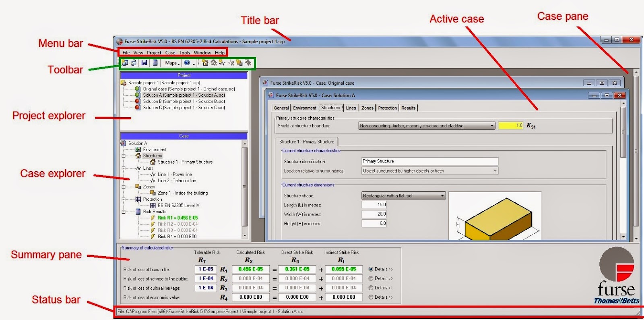Open the arrow dropdown beside the help icon
This screenshot has width=644, height=320.
coord(194,64)
